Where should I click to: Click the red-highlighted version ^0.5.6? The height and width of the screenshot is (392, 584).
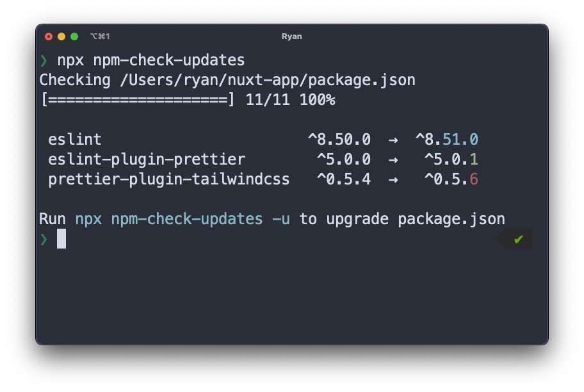(451, 179)
